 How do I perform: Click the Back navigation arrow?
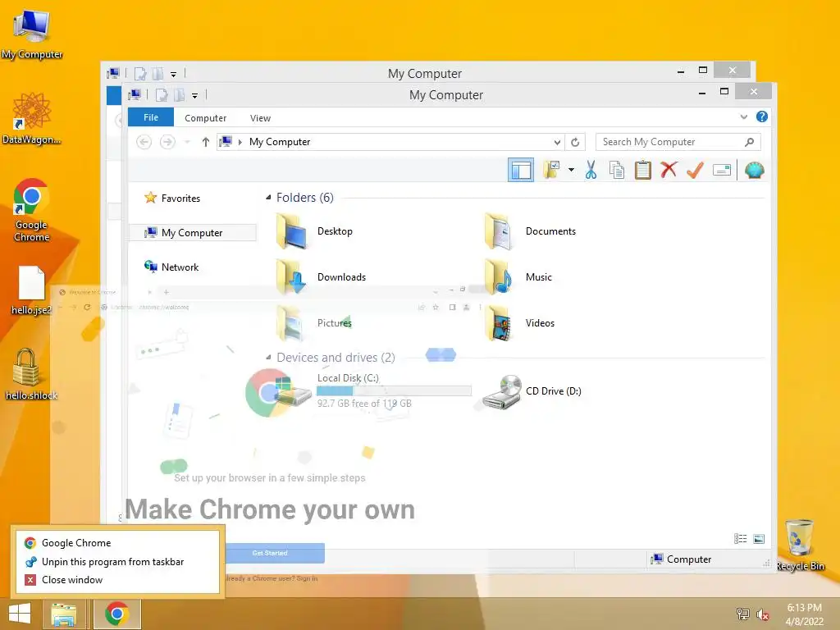click(x=144, y=142)
